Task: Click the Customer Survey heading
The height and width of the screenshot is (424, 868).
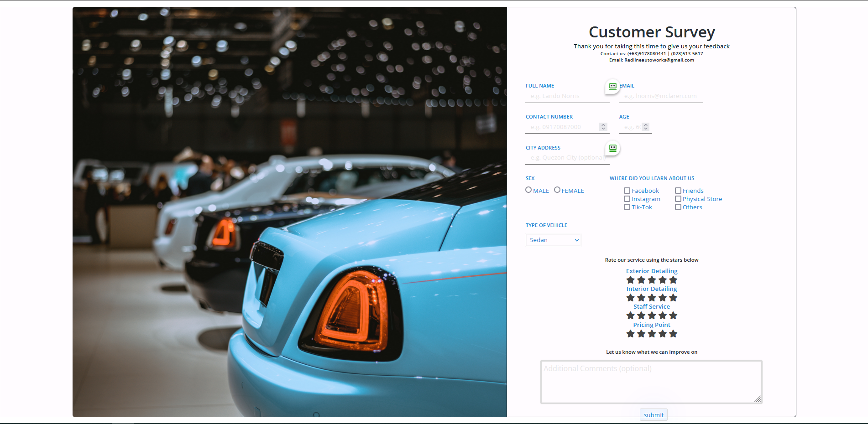Action: click(x=652, y=32)
